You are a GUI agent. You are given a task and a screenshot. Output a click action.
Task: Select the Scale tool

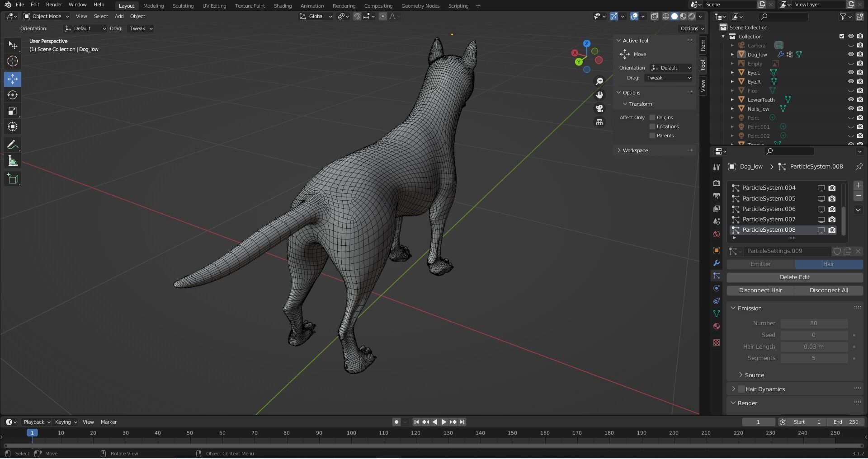point(13,111)
